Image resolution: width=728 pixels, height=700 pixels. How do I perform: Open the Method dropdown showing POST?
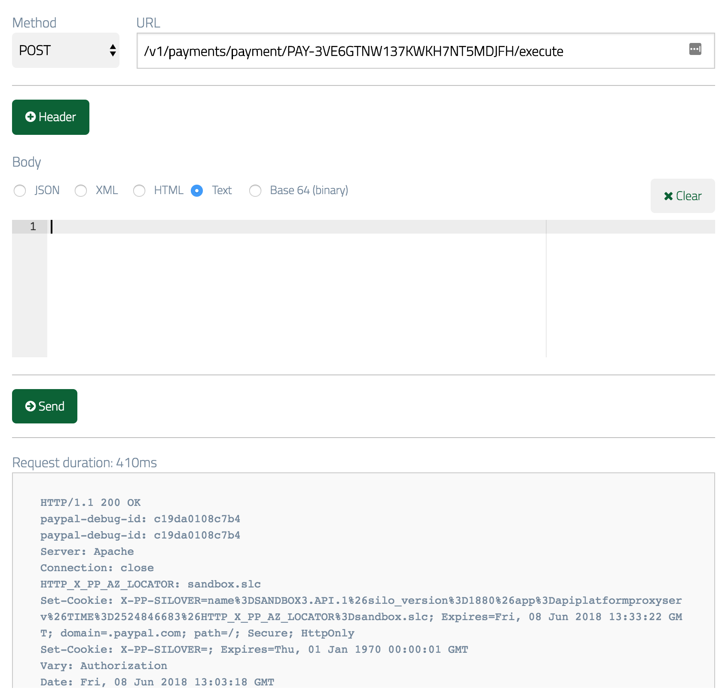[66, 50]
